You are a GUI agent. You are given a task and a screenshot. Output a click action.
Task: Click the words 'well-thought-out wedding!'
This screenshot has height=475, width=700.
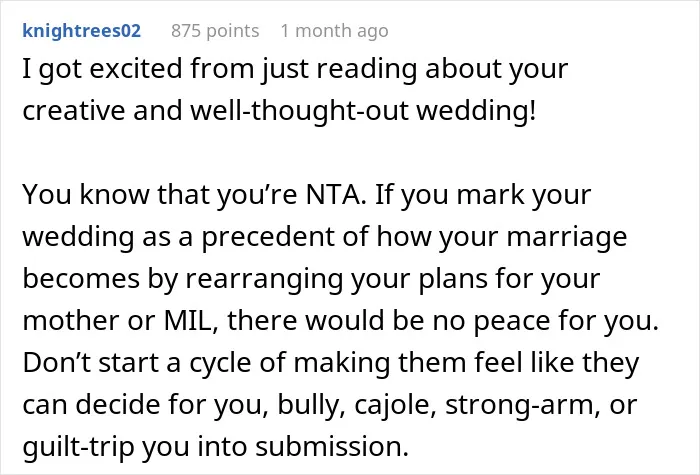tap(363, 110)
